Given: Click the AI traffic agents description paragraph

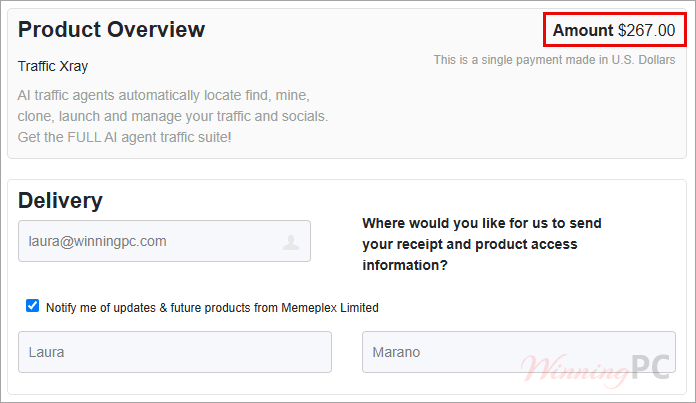Looking at the screenshot, I should click(173, 116).
